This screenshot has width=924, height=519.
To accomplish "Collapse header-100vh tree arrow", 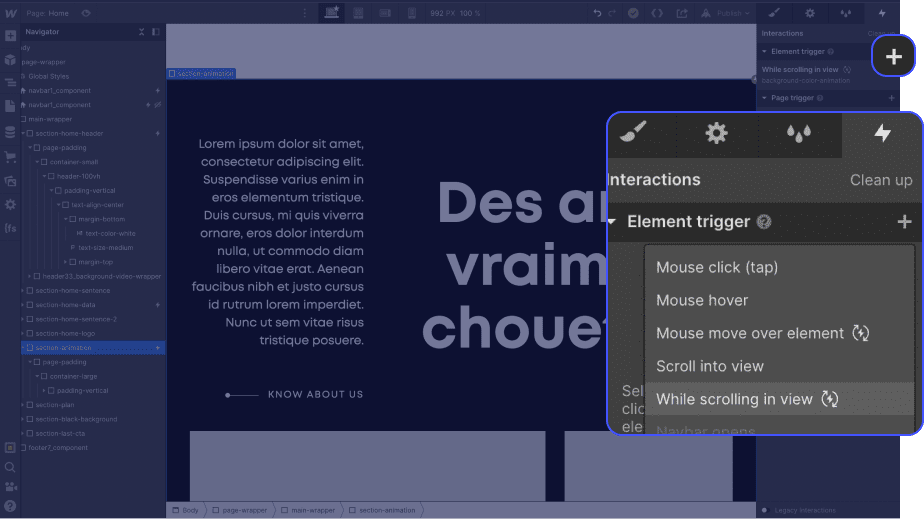I will click(x=44, y=176).
